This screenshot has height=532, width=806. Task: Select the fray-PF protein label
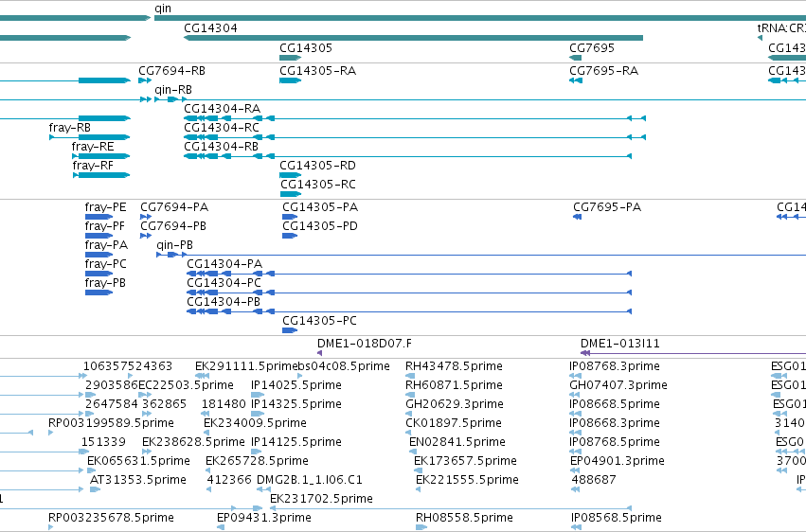(105, 226)
